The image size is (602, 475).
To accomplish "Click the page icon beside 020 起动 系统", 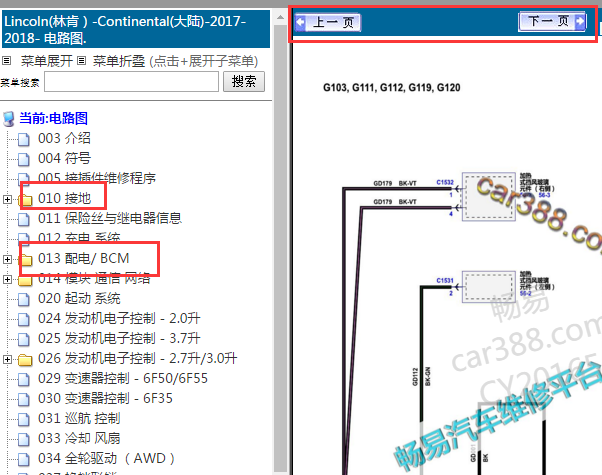I will [x=24, y=299].
